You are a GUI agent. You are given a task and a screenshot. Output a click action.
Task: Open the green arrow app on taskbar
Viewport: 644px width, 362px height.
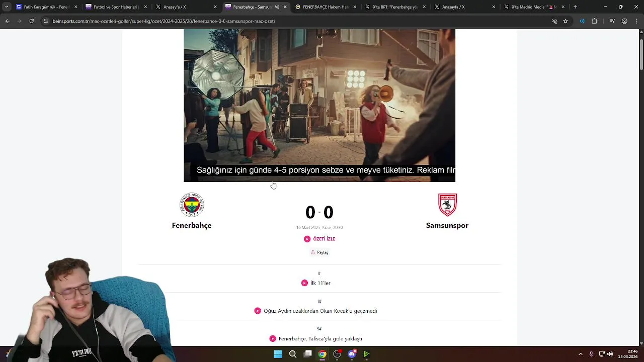pyautogui.click(x=367, y=354)
